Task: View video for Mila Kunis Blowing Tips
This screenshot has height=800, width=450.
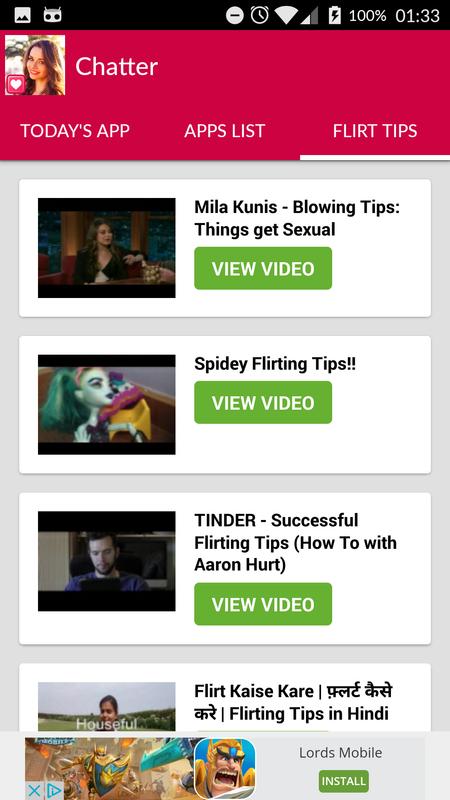Action: (x=263, y=268)
